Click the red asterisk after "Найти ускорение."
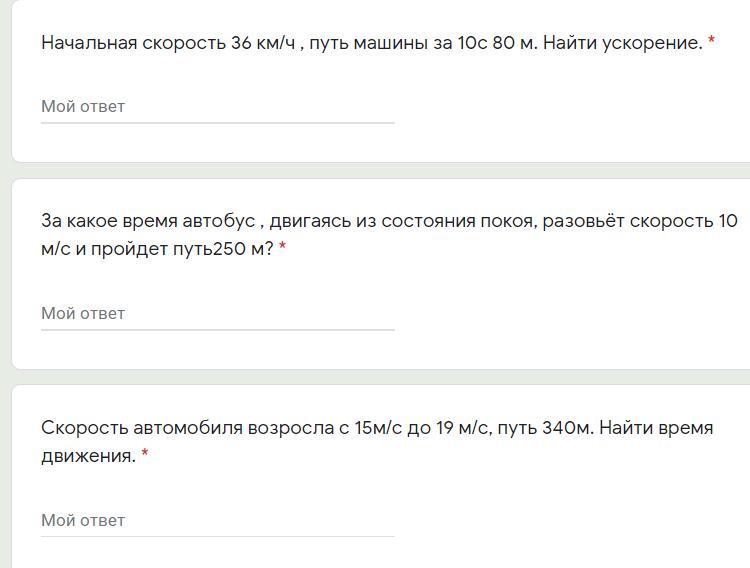The image size is (750, 568). 711,43
